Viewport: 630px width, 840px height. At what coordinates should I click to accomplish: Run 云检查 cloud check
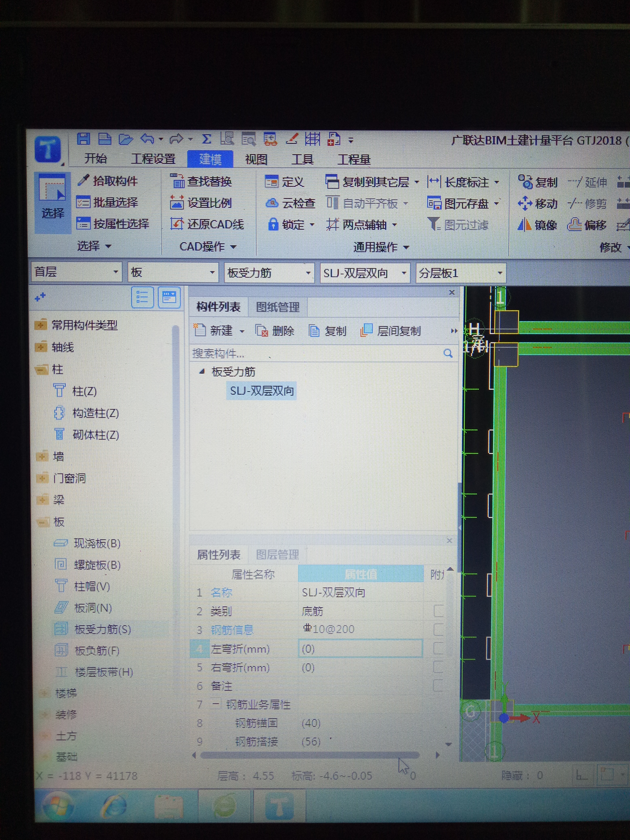[x=291, y=203]
